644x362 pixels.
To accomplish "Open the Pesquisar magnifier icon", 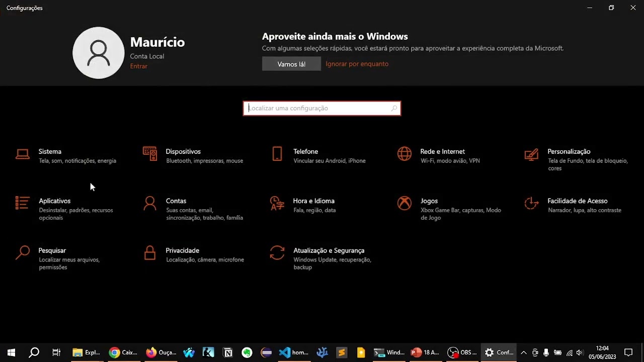I will pyautogui.click(x=22, y=252).
